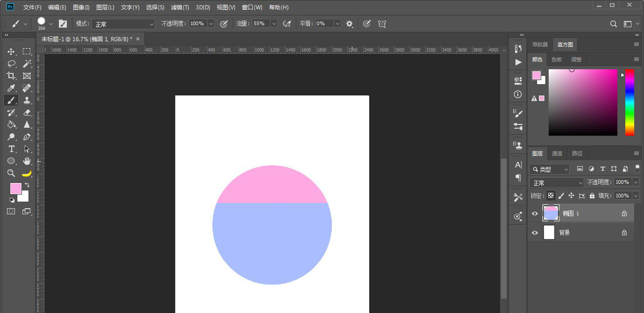
Task: Open the 滤镜(T) menu
Action: coord(180,7)
